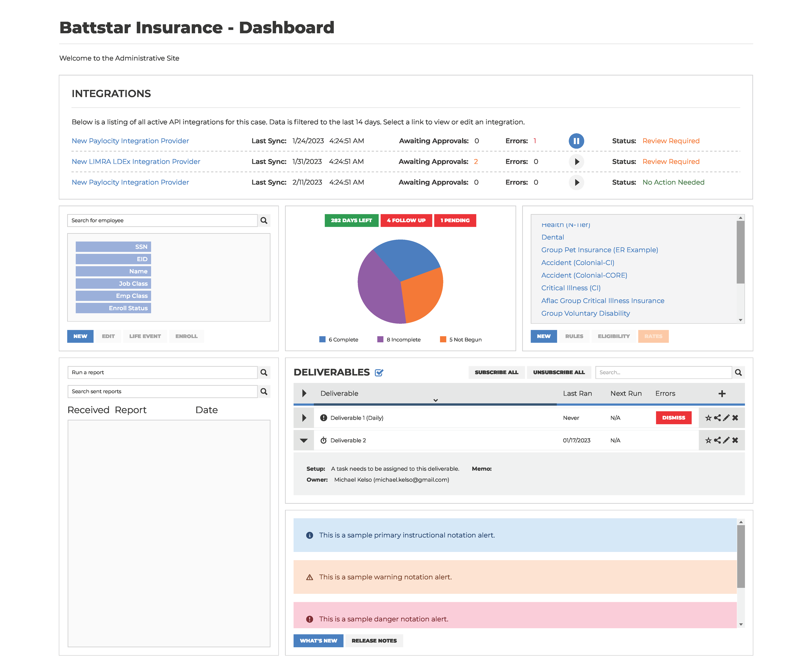Image resolution: width=812 pixels, height=663 pixels.
Task: Delete Deliverable 2 with X icon
Action: click(x=735, y=440)
